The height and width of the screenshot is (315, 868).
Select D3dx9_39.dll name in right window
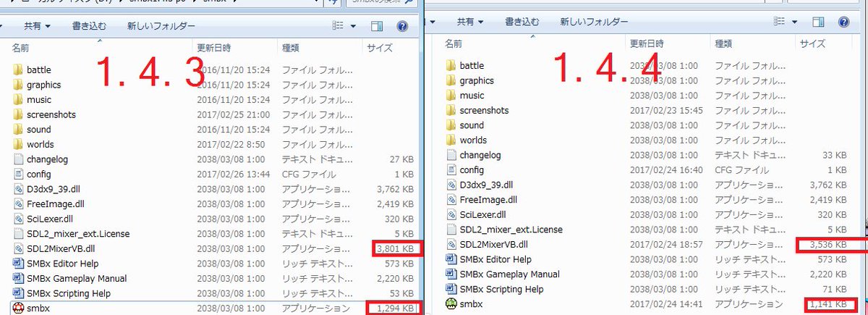pyautogui.click(x=487, y=185)
